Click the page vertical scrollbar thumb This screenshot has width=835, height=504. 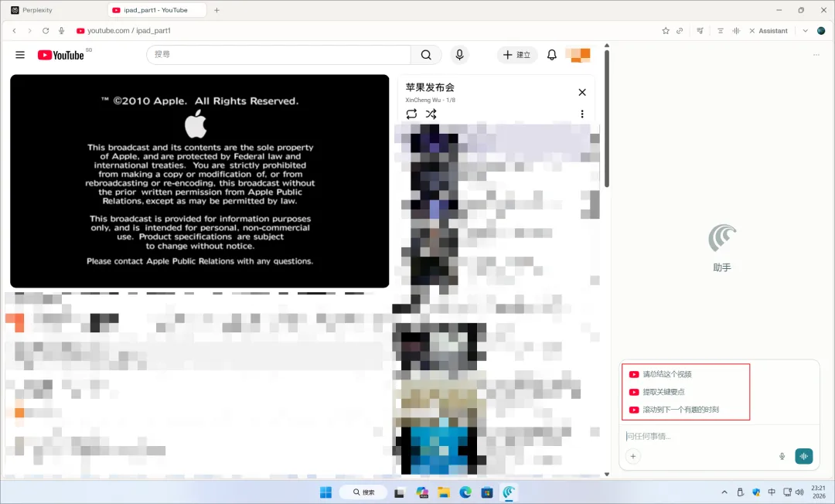(607, 118)
